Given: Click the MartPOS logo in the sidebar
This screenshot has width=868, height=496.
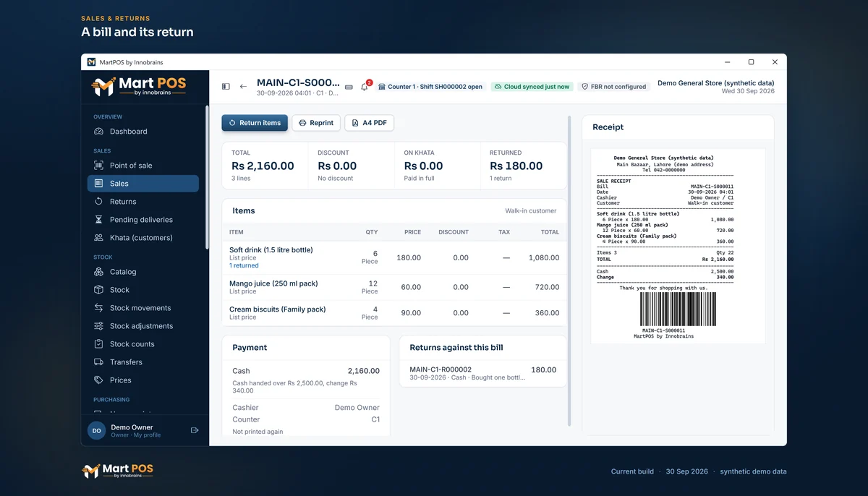Looking at the screenshot, I should (140, 87).
